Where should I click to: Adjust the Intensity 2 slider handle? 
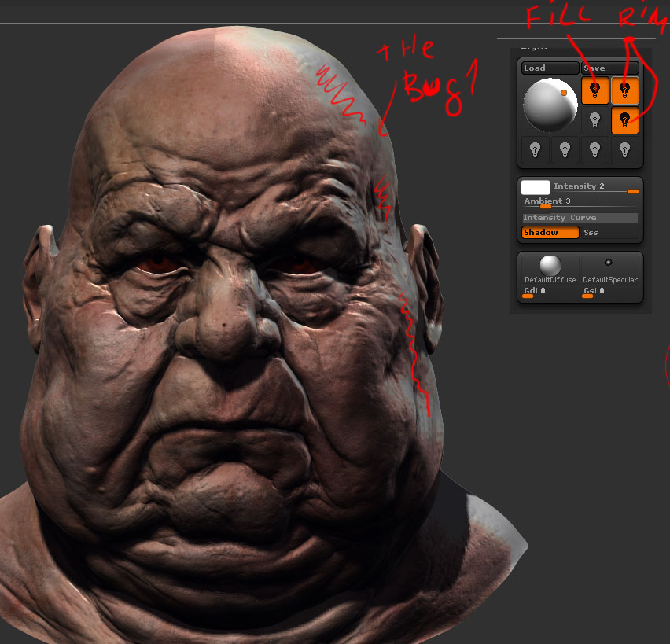[x=632, y=191]
